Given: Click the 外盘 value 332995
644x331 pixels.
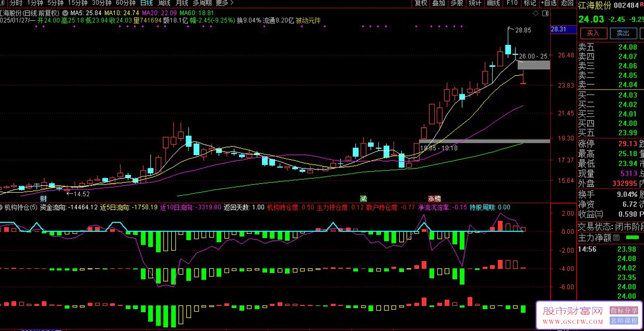Looking at the screenshot, I should [625, 183].
